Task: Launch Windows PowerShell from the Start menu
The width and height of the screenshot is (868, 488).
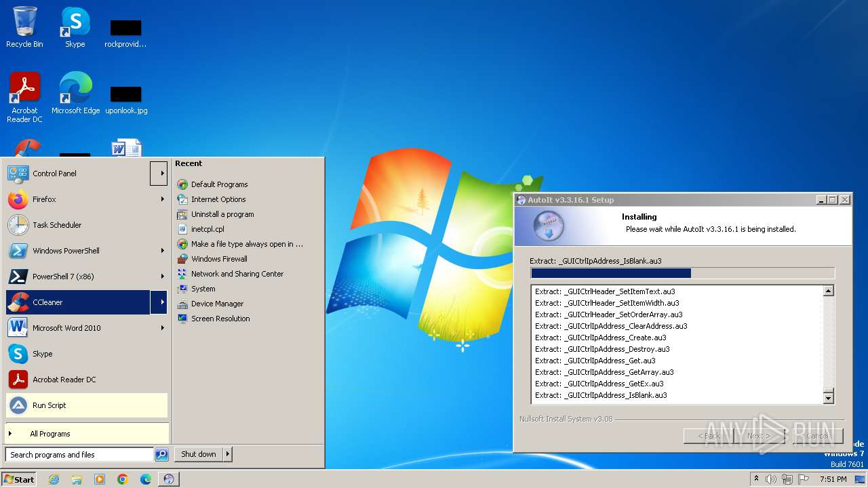Action: click(x=78, y=251)
